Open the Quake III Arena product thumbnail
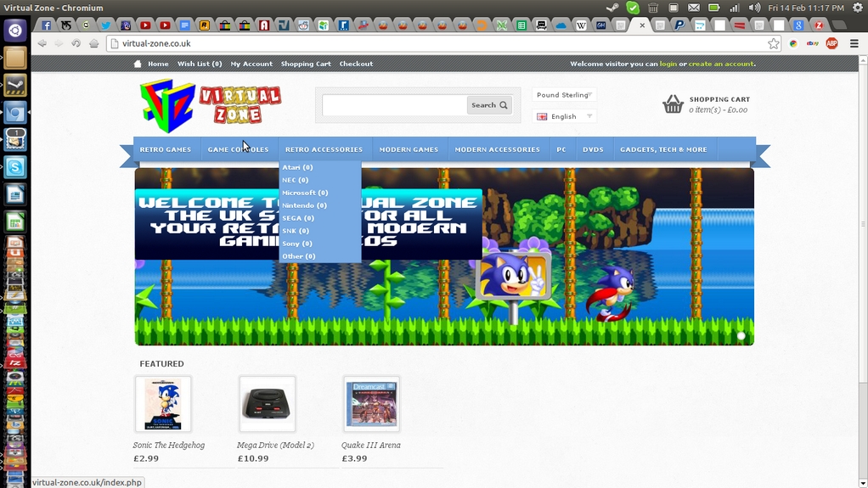 coord(371,404)
